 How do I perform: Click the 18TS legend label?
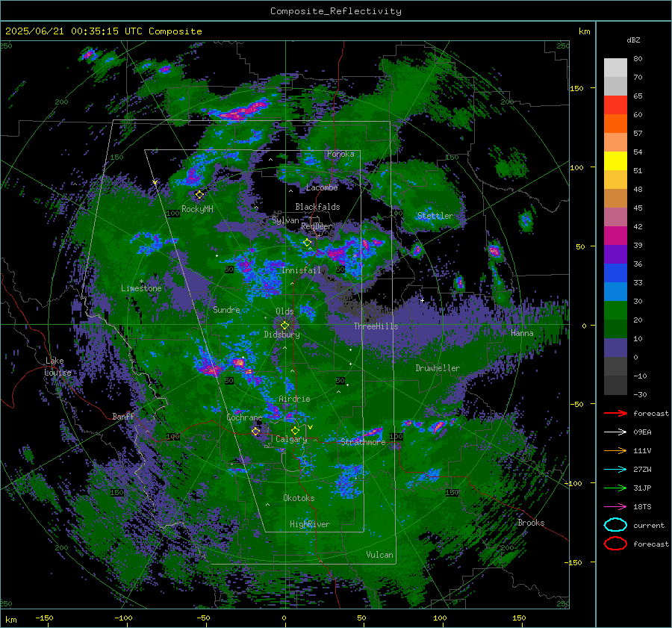[642, 507]
